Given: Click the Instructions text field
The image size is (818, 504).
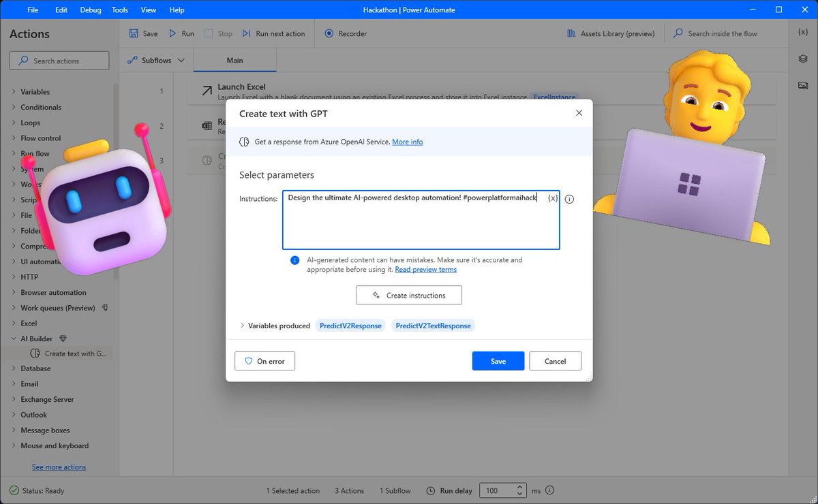Looking at the screenshot, I should click(x=421, y=220).
